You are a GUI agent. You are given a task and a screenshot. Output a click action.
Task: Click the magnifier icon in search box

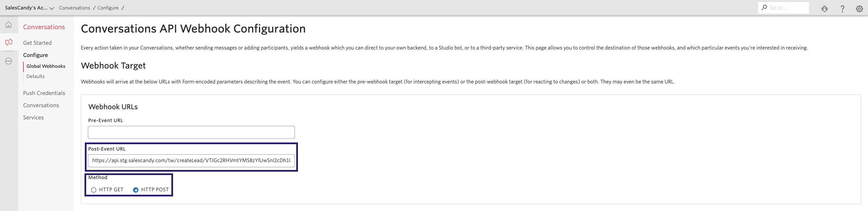pos(765,7)
